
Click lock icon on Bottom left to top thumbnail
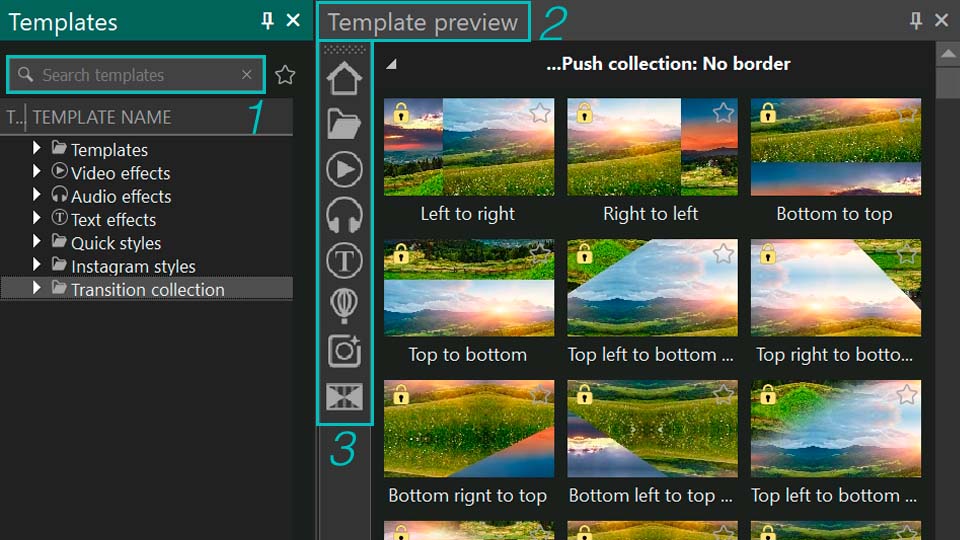[585, 394]
